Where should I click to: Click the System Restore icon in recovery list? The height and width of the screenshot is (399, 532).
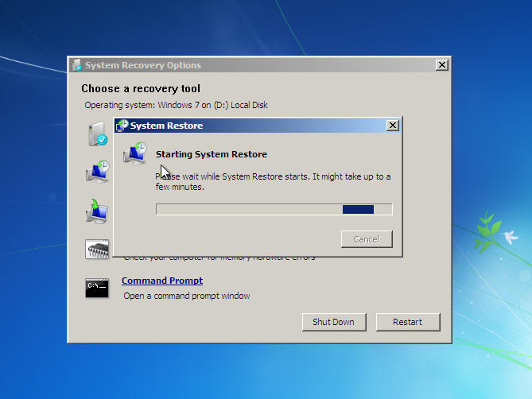tap(96, 172)
